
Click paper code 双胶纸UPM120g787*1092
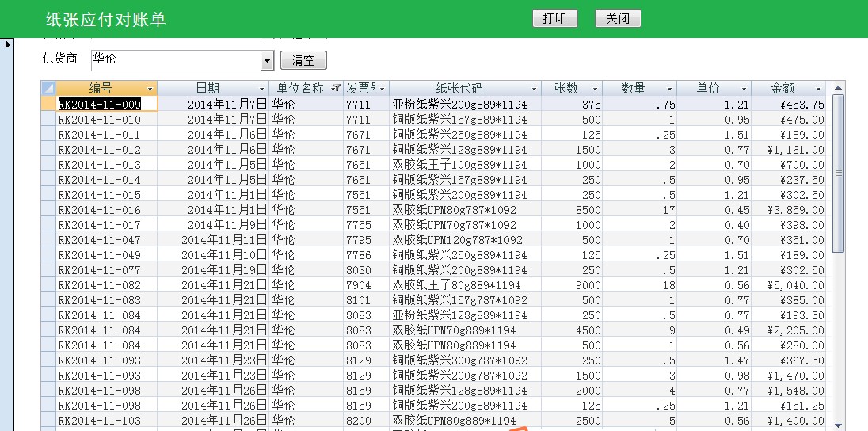click(465, 240)
